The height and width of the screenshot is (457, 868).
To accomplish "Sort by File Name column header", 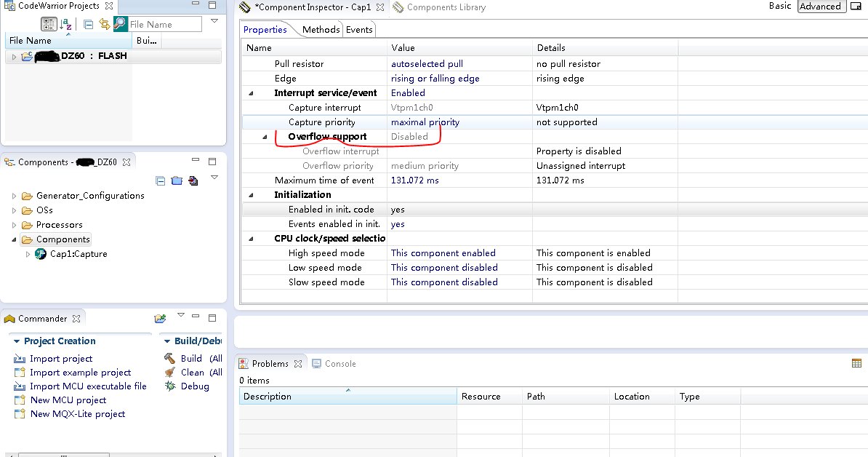I will 68,41.
